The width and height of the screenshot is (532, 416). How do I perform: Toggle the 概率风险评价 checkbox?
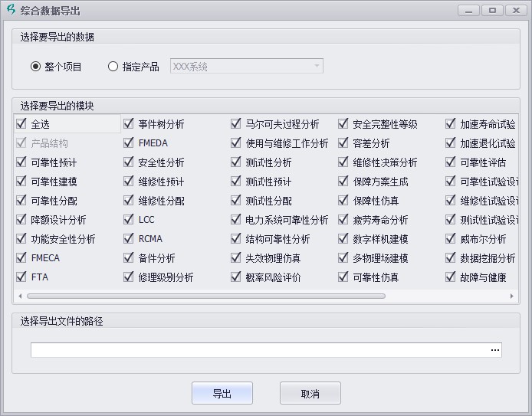pos(235,277)
